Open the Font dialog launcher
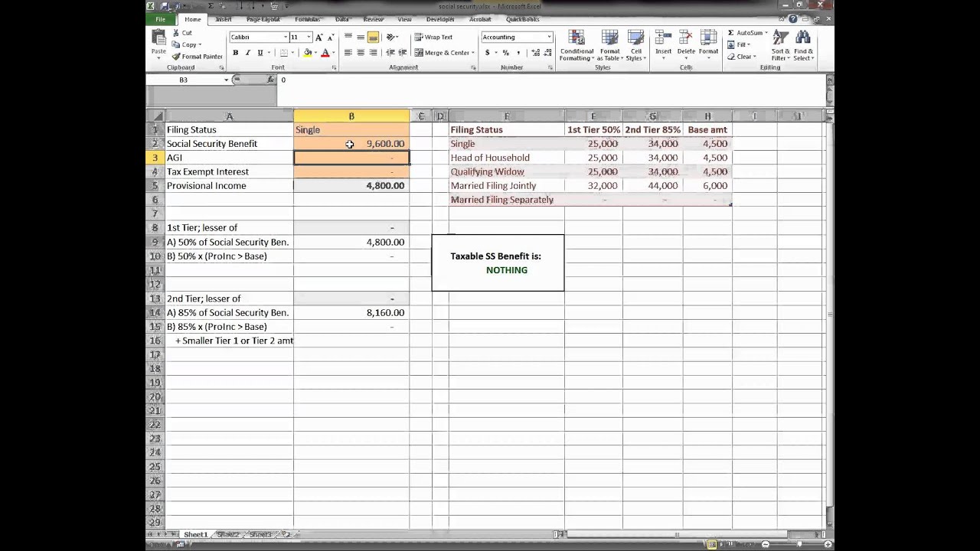The width and height of the screenshot is (980, 551). pyautogui.click(x=334, y=67)
